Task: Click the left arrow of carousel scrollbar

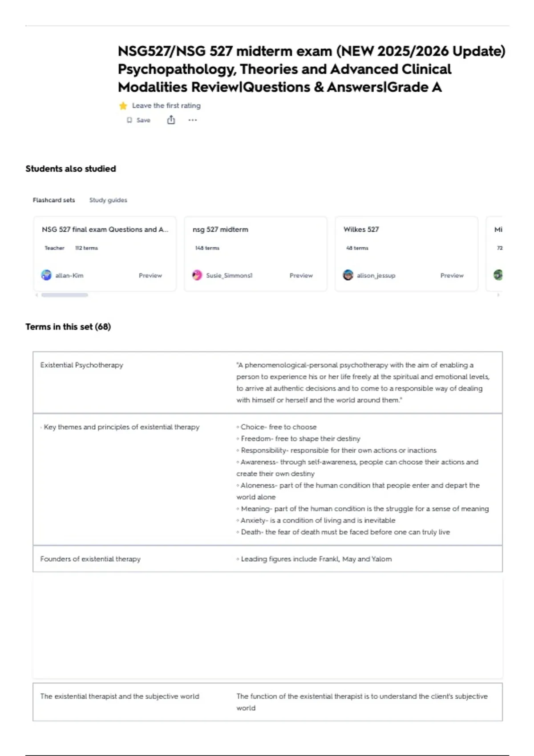Action: coord(36,295)
